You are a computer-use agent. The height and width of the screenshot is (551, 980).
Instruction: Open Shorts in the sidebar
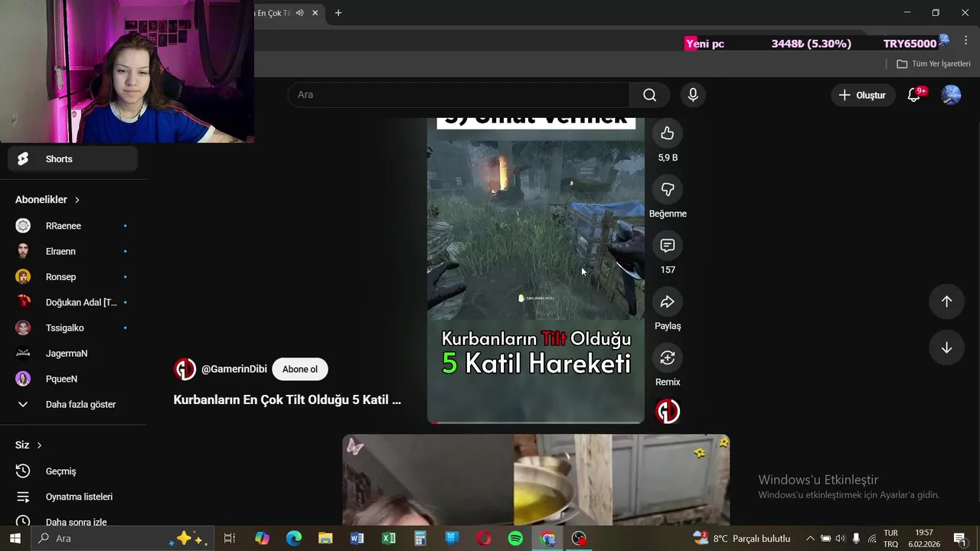(x=73, y=159)
